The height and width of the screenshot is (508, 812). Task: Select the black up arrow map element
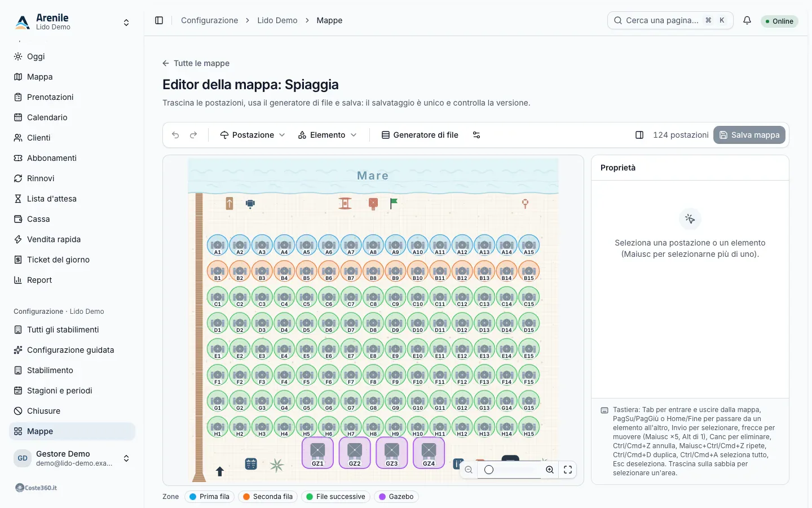(220, 471)
